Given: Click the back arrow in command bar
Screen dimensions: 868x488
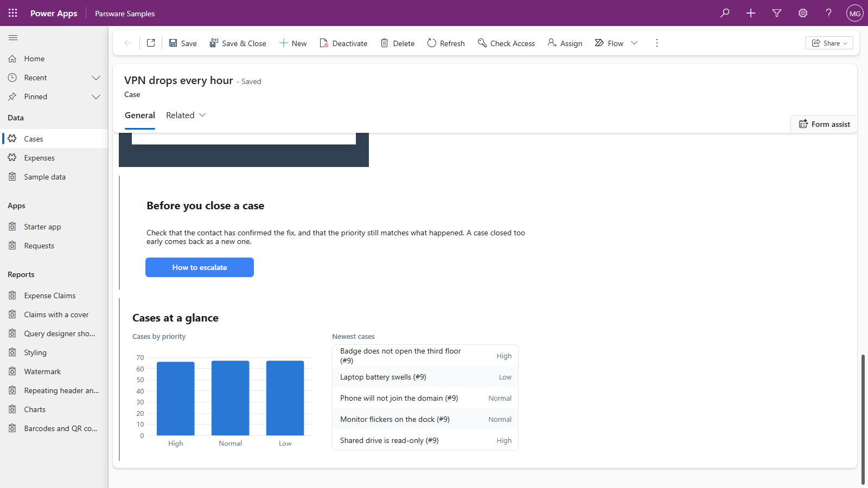Looking at the screenshot, I should point(128,43).
